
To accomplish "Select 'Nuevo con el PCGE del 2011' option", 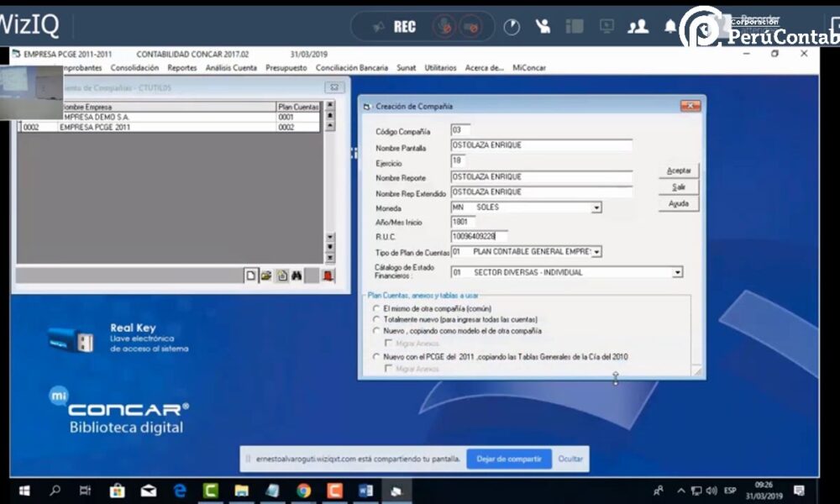I will (376, 357).
